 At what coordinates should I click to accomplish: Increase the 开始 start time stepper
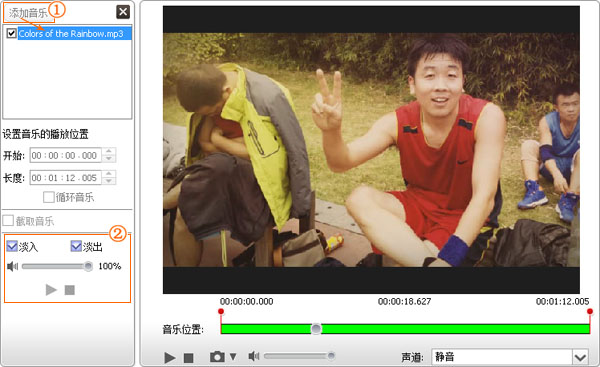point(109,152)
